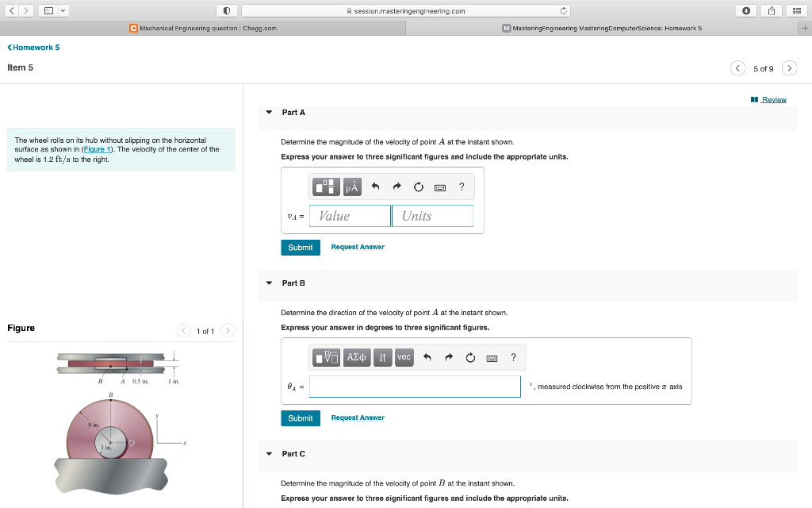The width and height of the screenshot is (812, 508).
Task: Open Review in the top right corner
Action: [772, 98]
